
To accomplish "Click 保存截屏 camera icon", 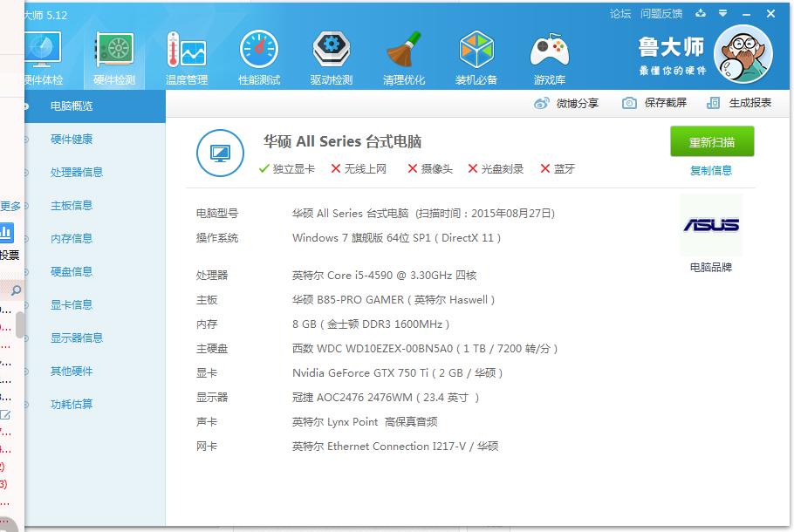I will click(629, 103).
